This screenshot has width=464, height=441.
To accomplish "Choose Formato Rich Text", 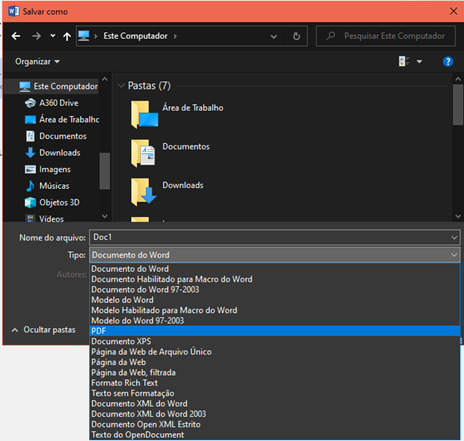I will point(275,383).
